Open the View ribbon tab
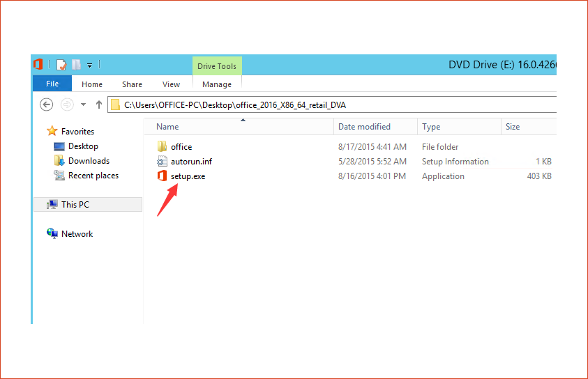Image resolution: width=588 pixels, height=379 pixels. (x=171, y=84)
